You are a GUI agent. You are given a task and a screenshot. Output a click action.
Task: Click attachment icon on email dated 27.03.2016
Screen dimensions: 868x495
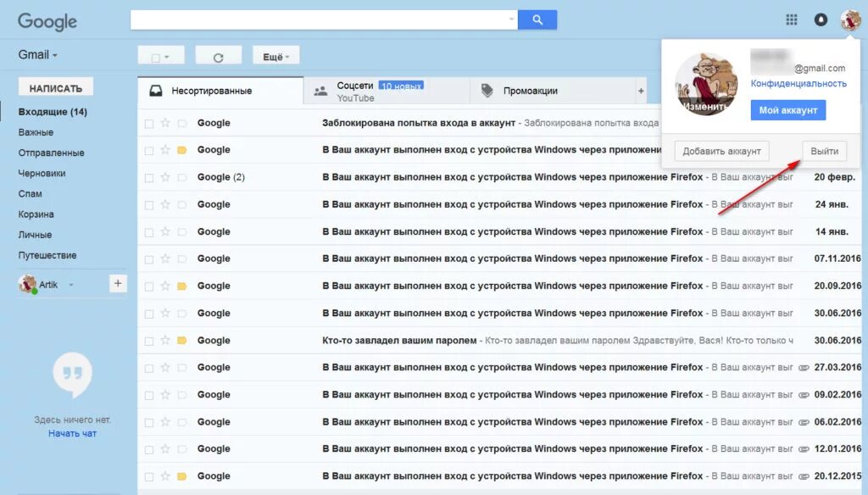804,368
